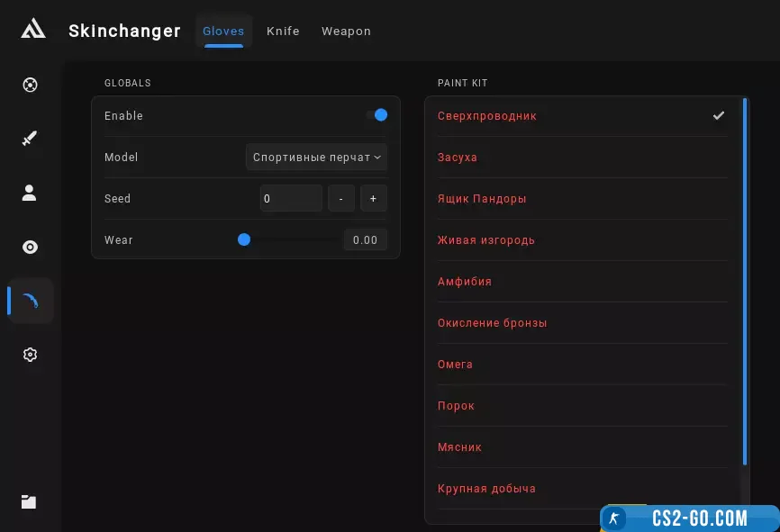Image resolution: width=780 pixels, height=532 pixels.
Task: Switch to the Weapon tab
Action: click(x=346, y=31)
